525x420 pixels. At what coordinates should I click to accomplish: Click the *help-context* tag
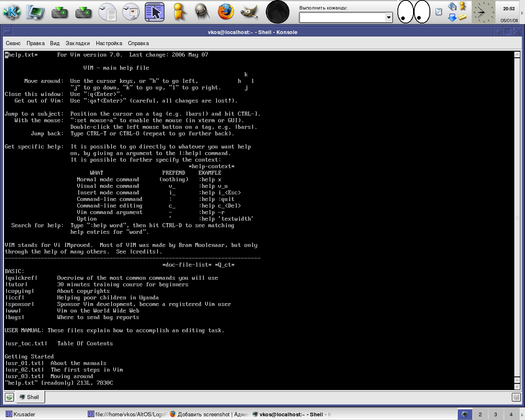(x=212, y=167)
